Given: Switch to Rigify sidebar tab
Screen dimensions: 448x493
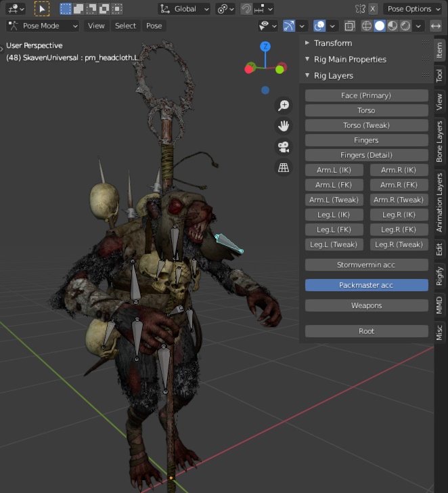Looking at the screenshot, I should click(439, 276).
